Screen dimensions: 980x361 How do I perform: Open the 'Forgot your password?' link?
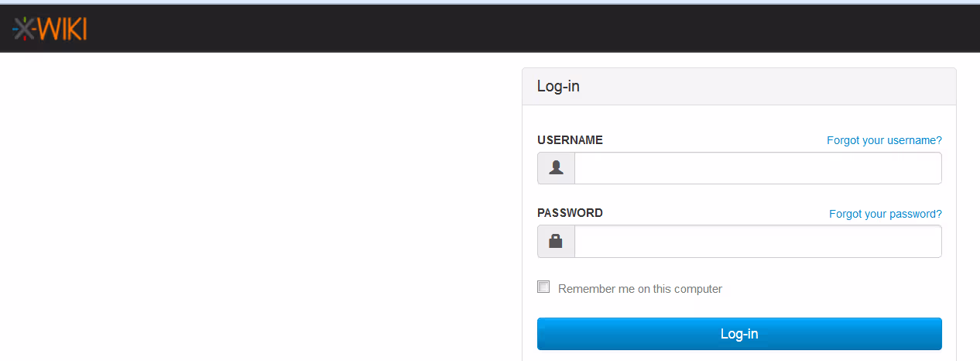[x=885, y=214]
